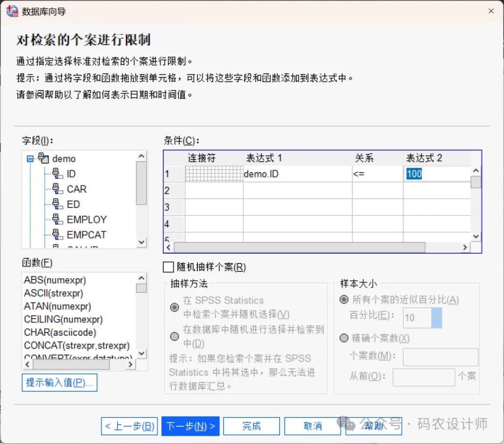Click the EMPCAT field icon
Screen dimensions: 504x444
click(58, 235)
